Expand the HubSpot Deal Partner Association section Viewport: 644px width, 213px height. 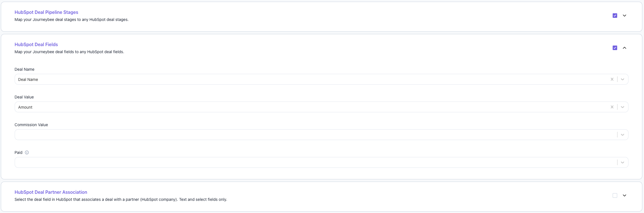coord(625,195)
